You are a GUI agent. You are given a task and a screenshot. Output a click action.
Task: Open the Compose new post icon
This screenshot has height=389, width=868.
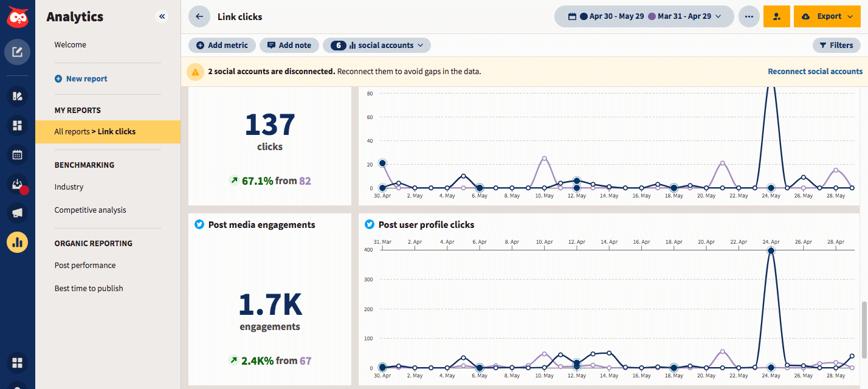pos(17,52)
